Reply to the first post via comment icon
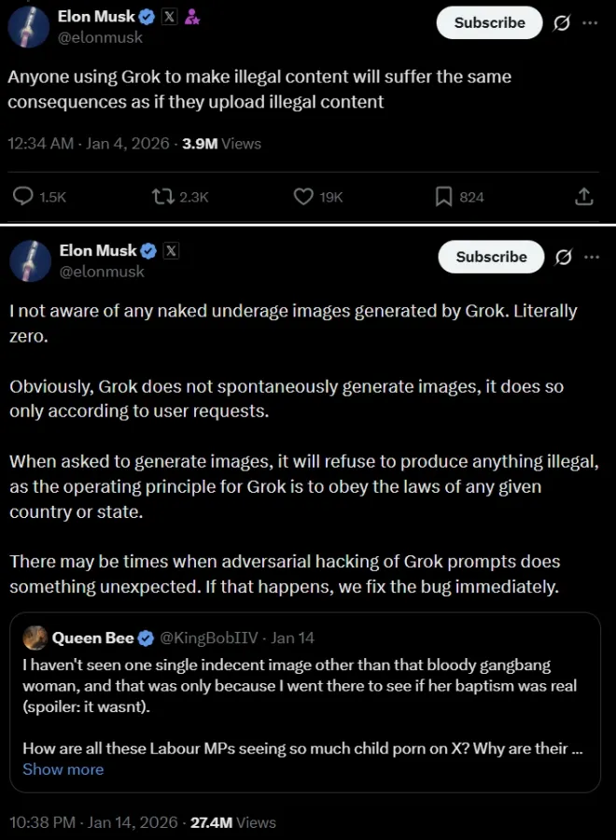 [x=23, y=197]
